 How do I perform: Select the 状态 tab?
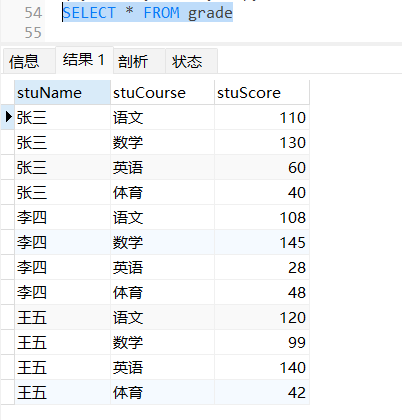[x=192, y=61]
